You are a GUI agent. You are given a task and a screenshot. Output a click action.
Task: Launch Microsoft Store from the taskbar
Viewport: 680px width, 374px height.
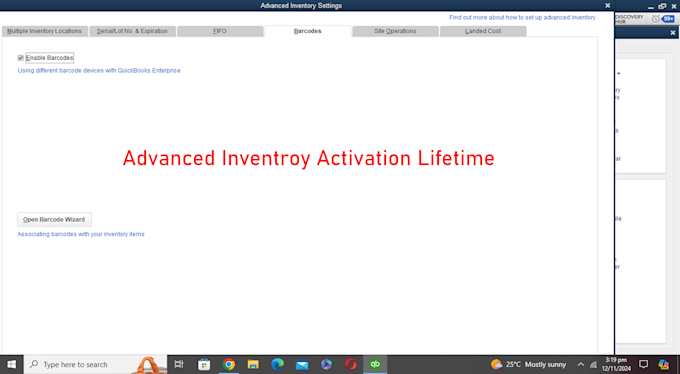point(204,364)
